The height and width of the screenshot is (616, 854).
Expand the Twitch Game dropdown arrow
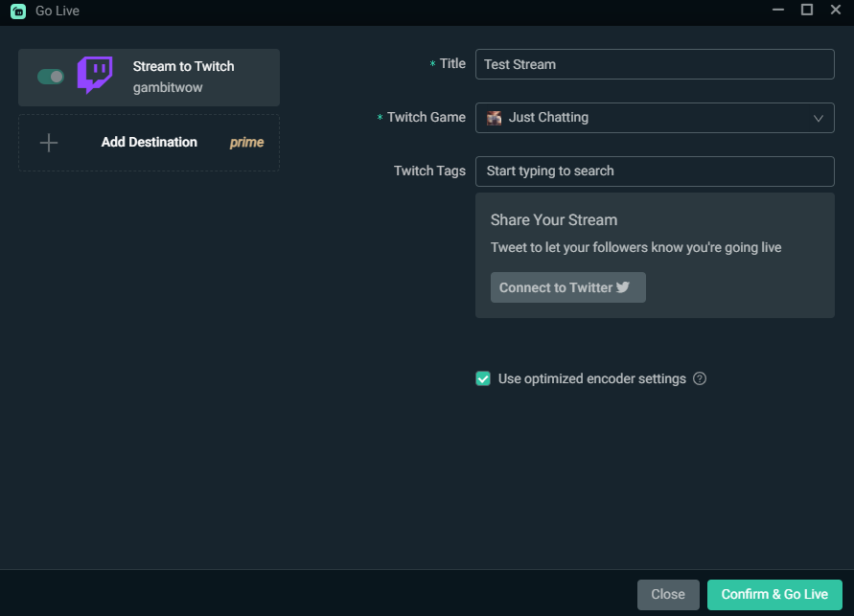tap(819, 118)
